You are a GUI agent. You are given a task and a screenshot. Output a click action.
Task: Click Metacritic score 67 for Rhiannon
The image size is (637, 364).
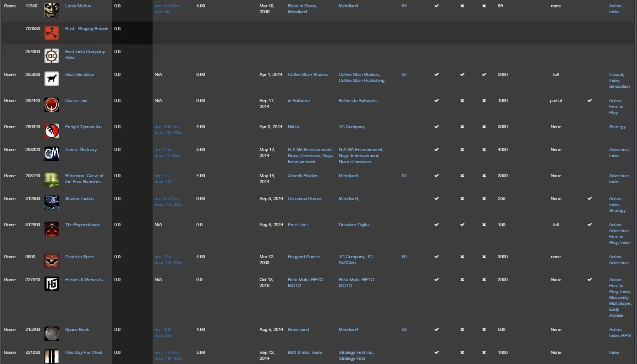[404, 176]
